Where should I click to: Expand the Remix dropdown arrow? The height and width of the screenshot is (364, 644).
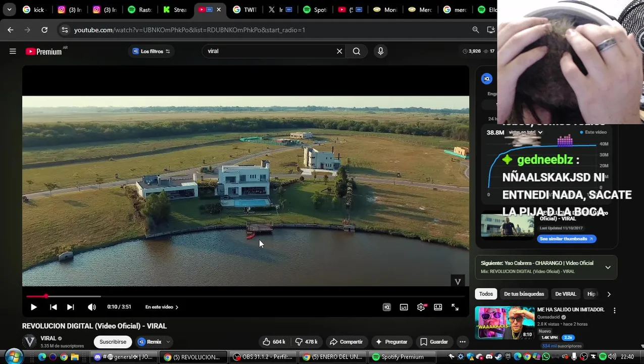168,342
